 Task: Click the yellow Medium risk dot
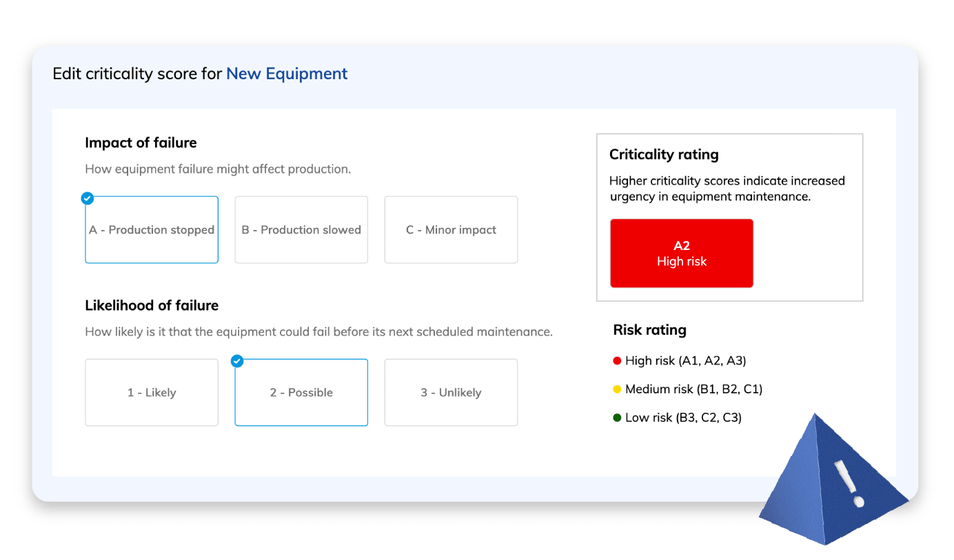617,388
